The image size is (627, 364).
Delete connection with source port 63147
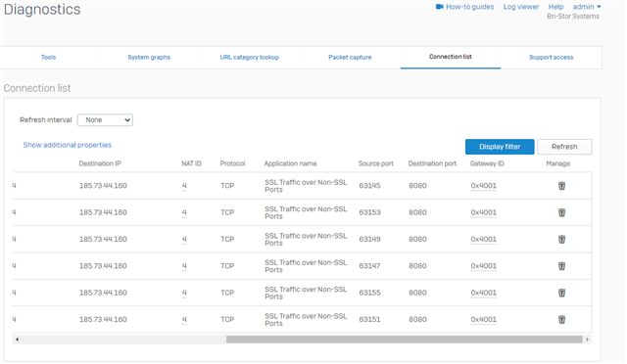(561, 266)
